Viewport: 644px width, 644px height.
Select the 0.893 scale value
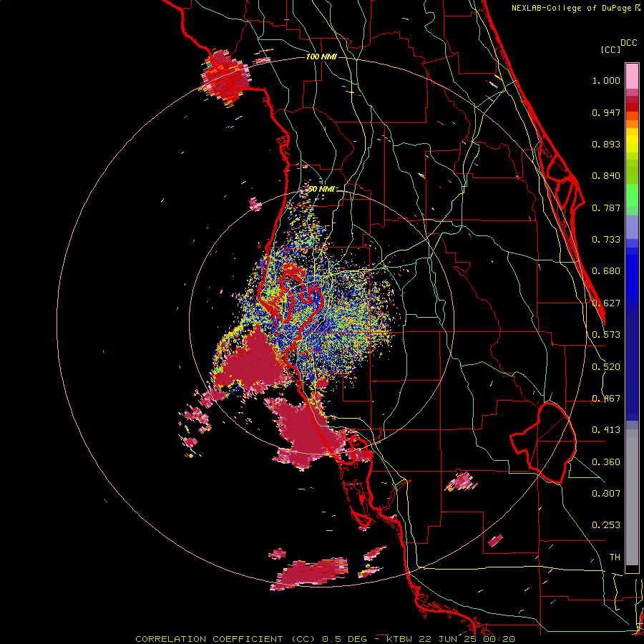coord(606,144)
